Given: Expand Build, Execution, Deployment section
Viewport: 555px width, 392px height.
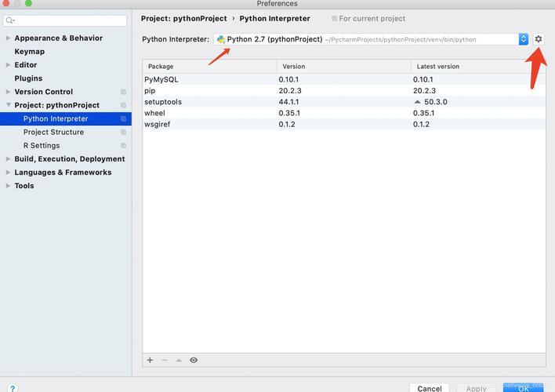Looking at the screenshot, I should point(8,159).
